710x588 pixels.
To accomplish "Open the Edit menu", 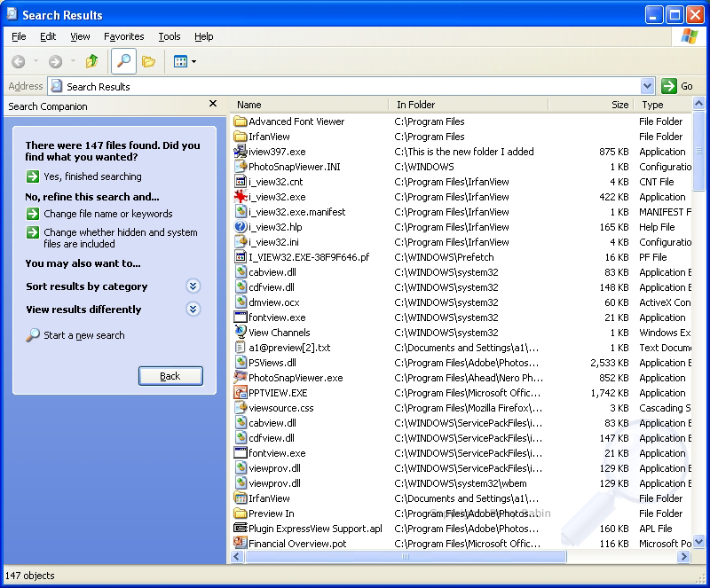I will (x=48, y=36).
